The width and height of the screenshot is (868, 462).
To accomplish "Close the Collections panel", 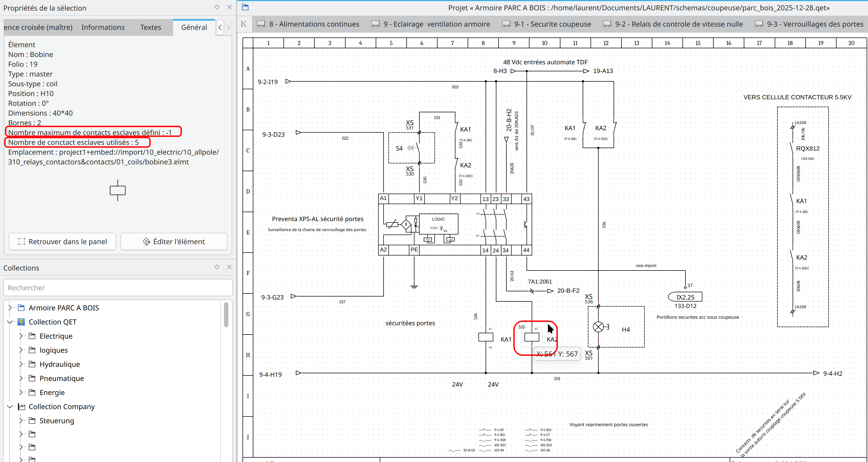I will tap(229, 267).
